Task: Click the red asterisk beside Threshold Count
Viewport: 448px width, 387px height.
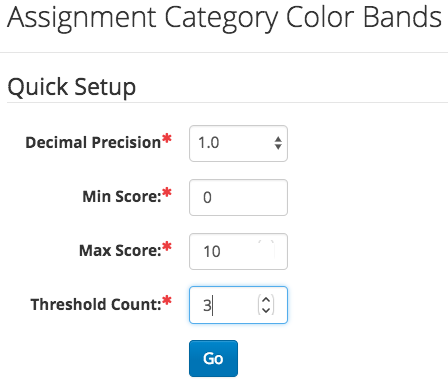Action: point(167,300)
